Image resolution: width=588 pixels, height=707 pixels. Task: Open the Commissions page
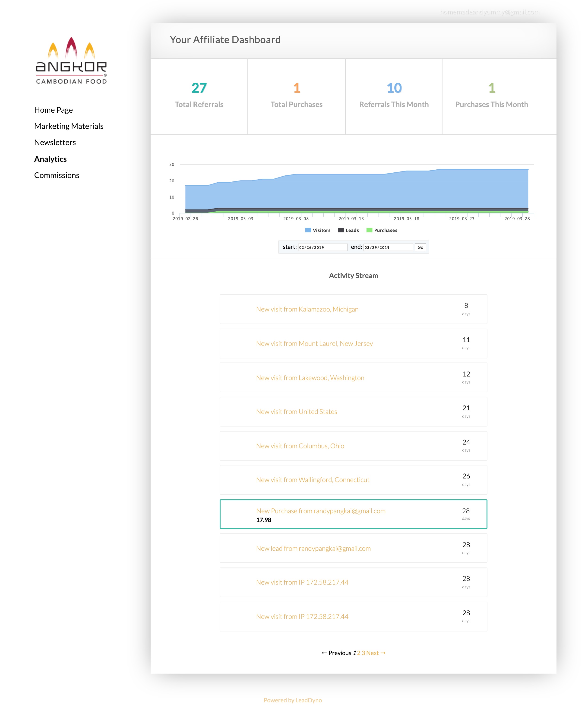click(57, 175)
